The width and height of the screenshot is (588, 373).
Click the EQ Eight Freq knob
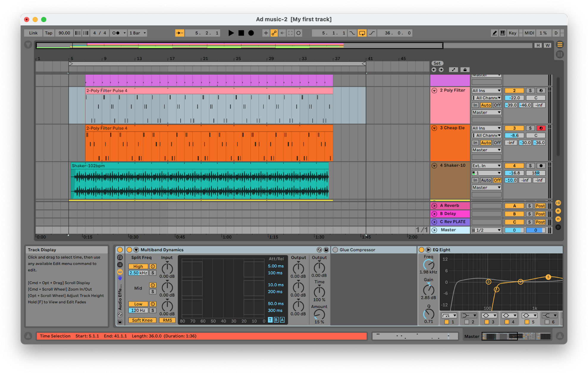pos(429,265)
